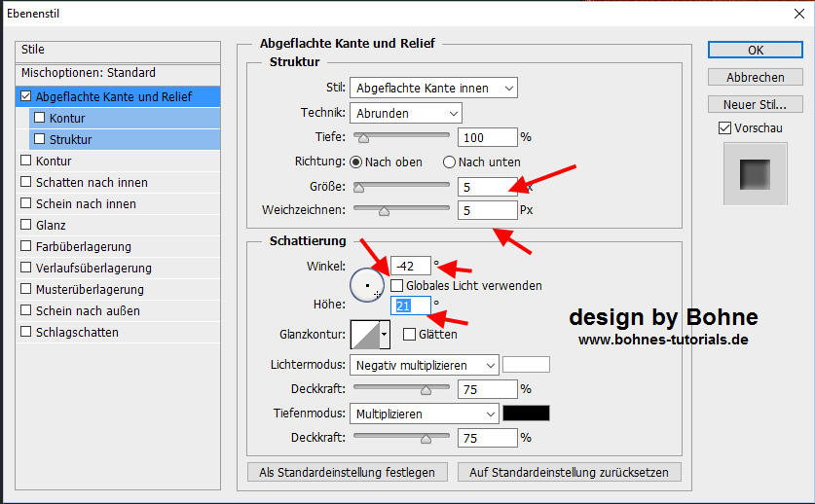Click the Vorschau style preview thumbnail
This screenshot has height=504, width=815.
click(x=755, y=174)
